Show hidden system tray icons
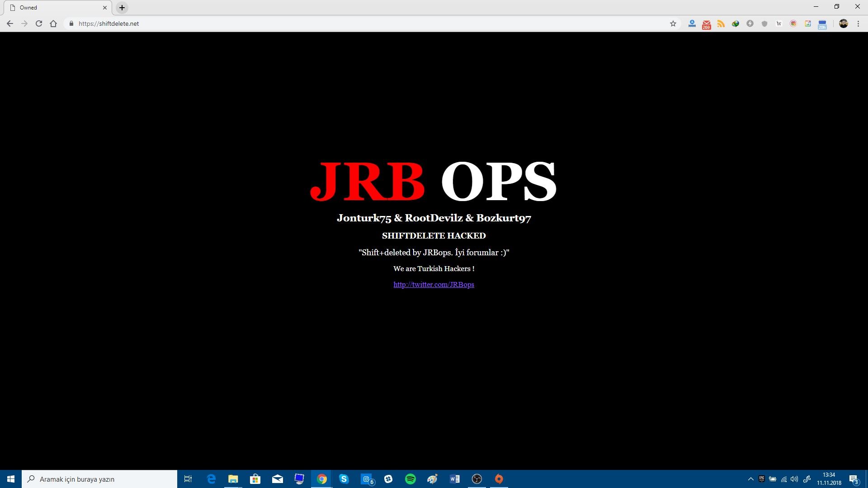868x488 pixels. pos(750,479)
